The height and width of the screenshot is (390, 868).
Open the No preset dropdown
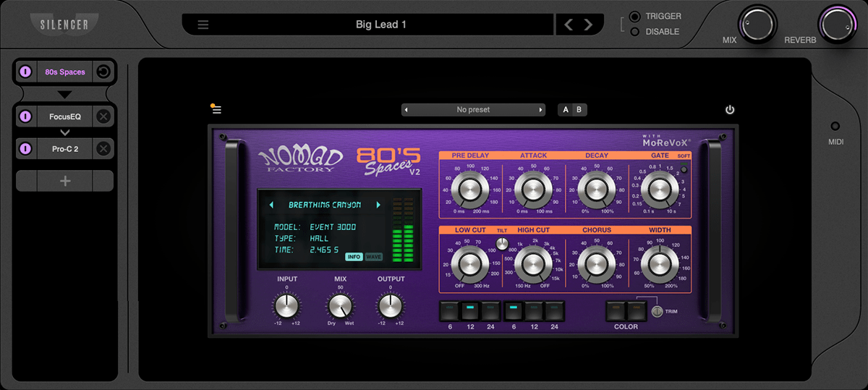click(473, 110)
